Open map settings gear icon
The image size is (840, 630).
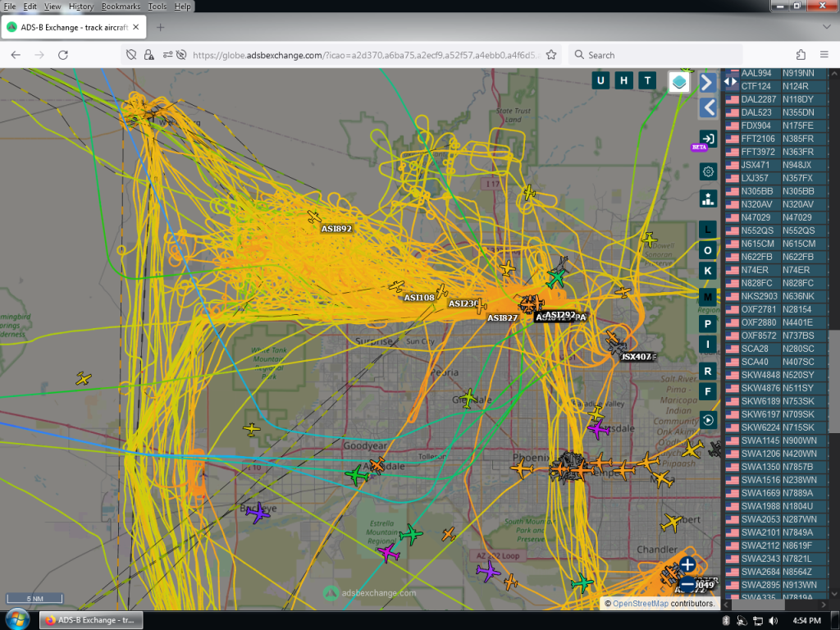708,171
